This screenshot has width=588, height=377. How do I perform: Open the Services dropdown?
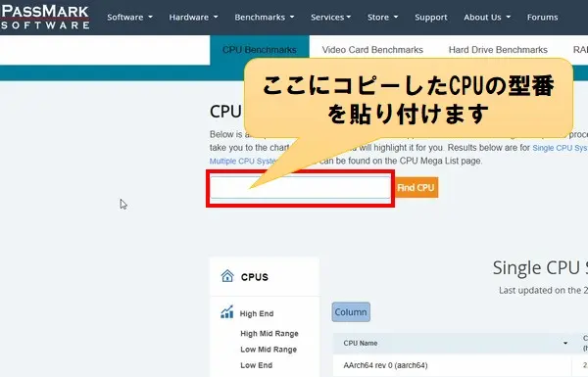331,18
